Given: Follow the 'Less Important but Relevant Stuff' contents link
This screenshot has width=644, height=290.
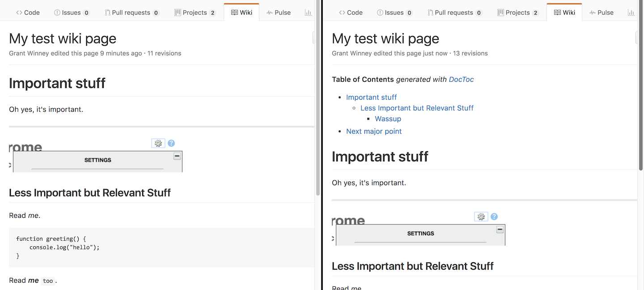Looking at the screenshot, I should click(x=417, y=108).
